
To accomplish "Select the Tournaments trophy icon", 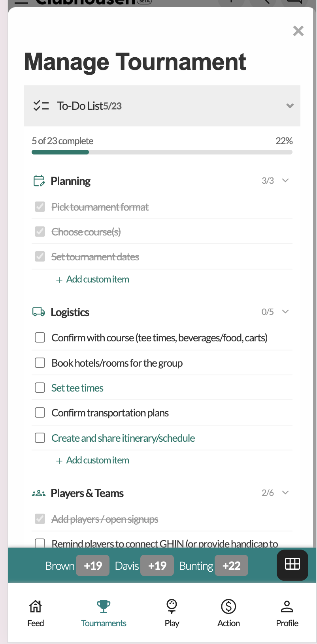I will click(104, 606).
